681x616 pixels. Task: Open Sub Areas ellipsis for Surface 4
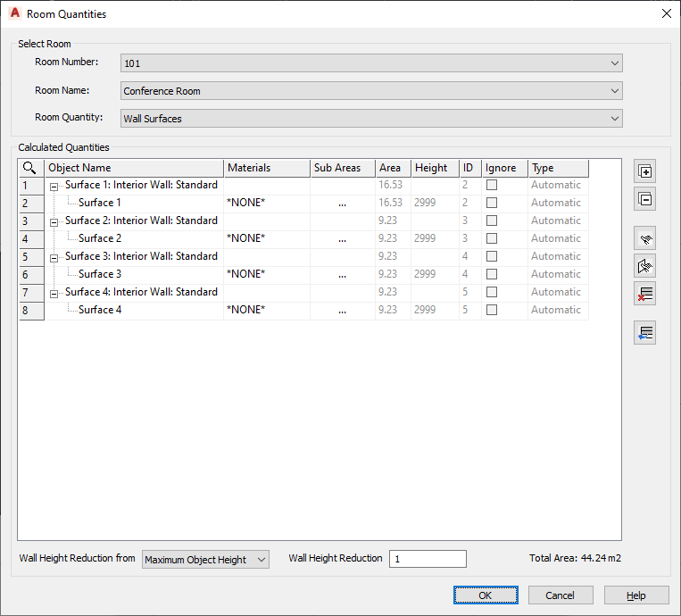pos(343,310)
